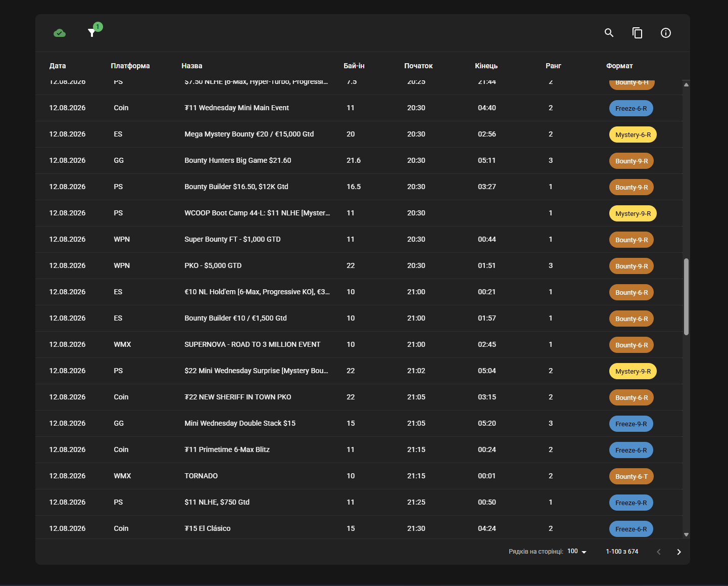Screen dimensions: 728x586
Task: Click Freeze-6-R tag on Wednesday Mini Main Event
Action: tap(631, 108)
